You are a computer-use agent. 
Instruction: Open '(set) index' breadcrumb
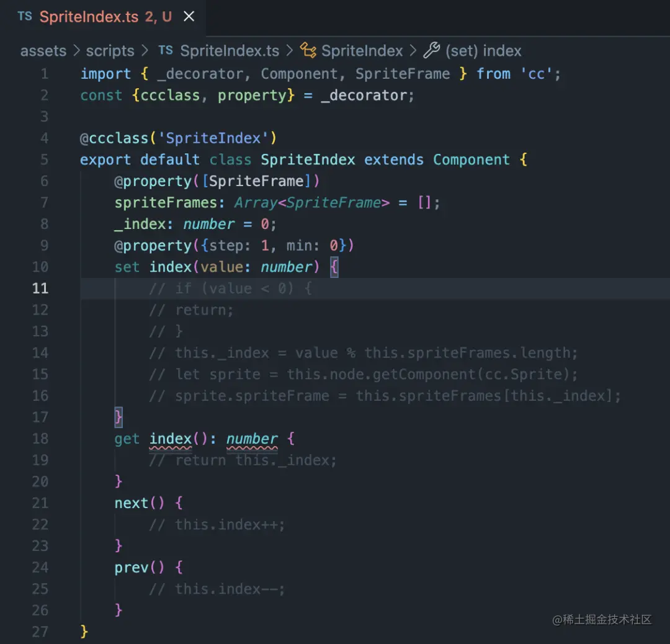point(483,51)
